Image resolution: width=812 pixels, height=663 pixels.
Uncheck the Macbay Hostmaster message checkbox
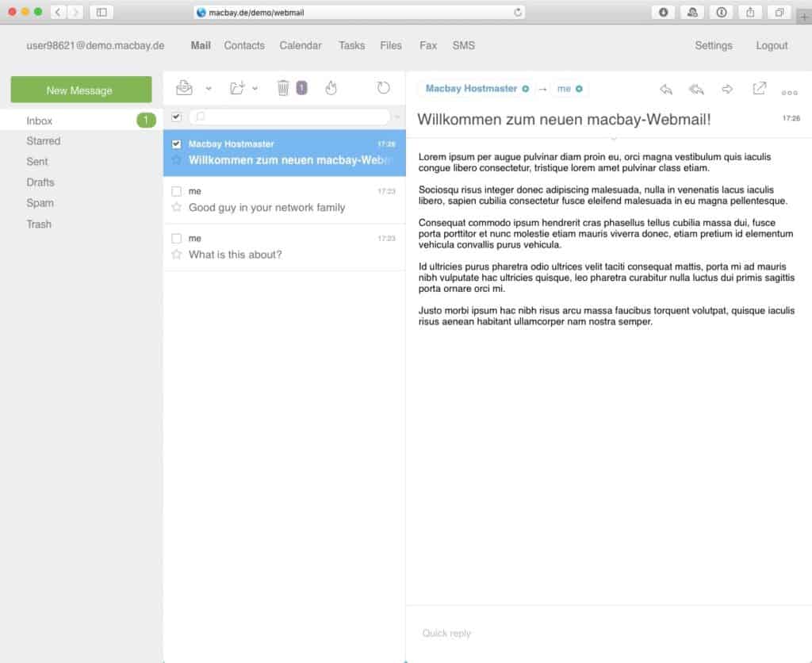(x=178, y=144)
